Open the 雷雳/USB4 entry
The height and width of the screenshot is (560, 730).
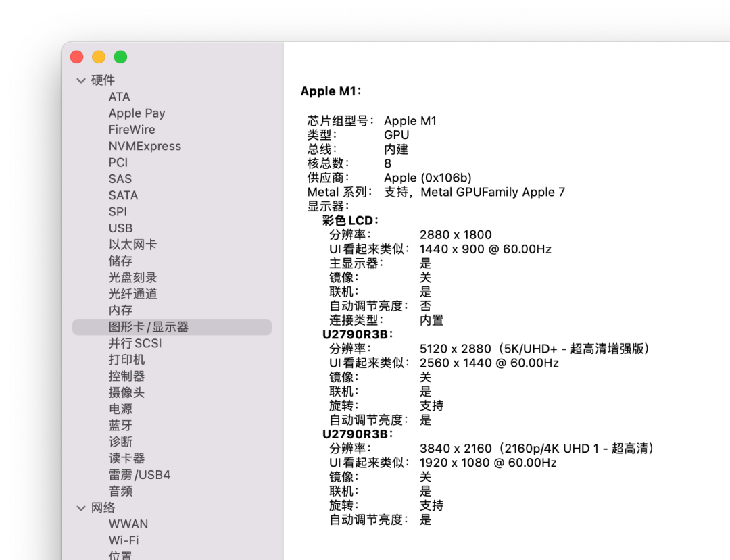coord(139,475)
